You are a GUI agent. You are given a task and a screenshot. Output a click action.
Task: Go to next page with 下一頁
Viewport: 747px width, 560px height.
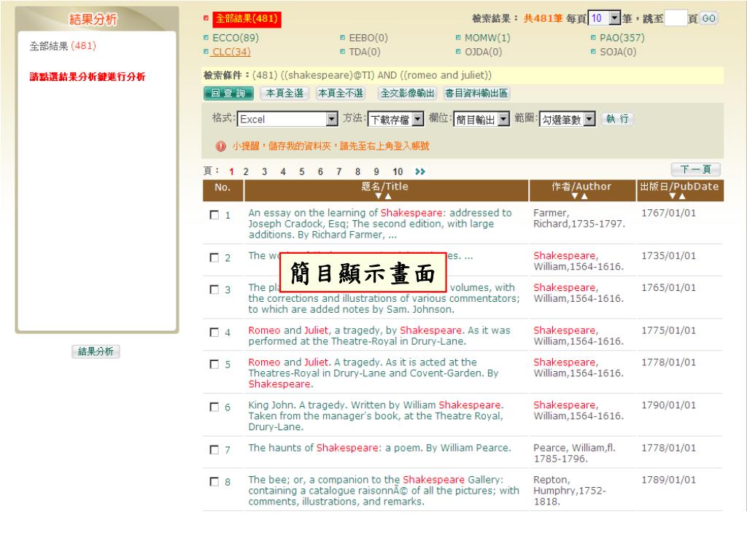695,169
